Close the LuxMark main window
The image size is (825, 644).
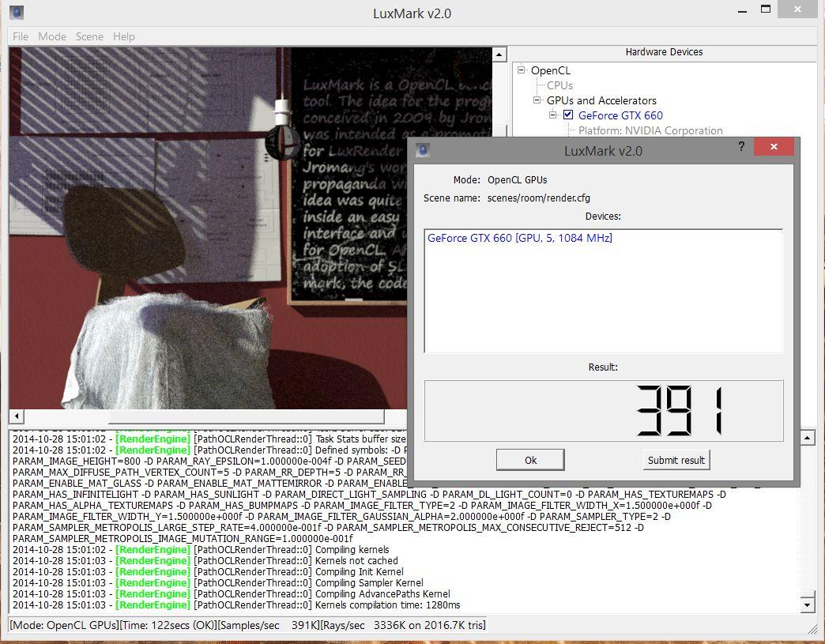[x=797, y=9]
